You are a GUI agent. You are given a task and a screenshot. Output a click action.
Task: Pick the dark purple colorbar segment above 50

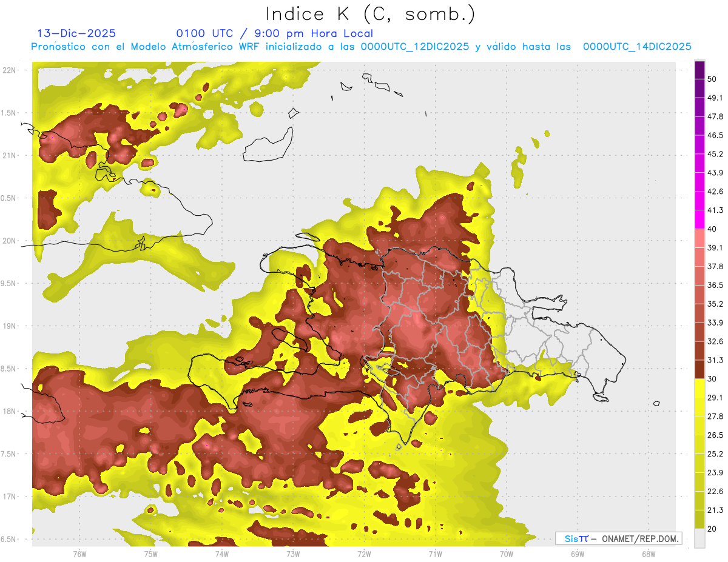pyautogui.click(x=699, y=70)
